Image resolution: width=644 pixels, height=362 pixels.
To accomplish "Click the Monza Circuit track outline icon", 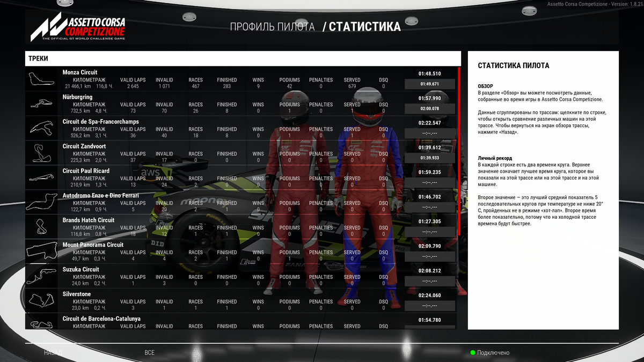I will (x=41, y=79).
